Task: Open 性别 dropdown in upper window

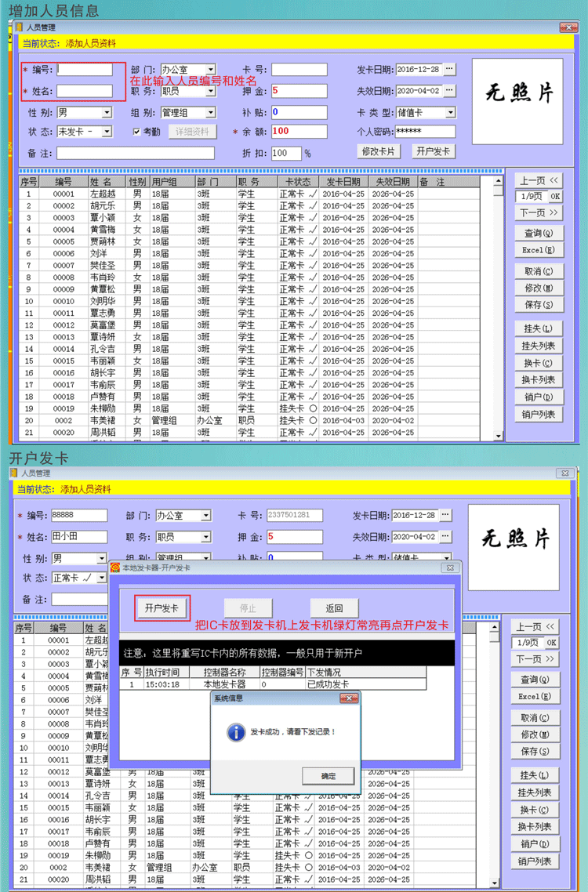Action: click(x=107, y=113)
